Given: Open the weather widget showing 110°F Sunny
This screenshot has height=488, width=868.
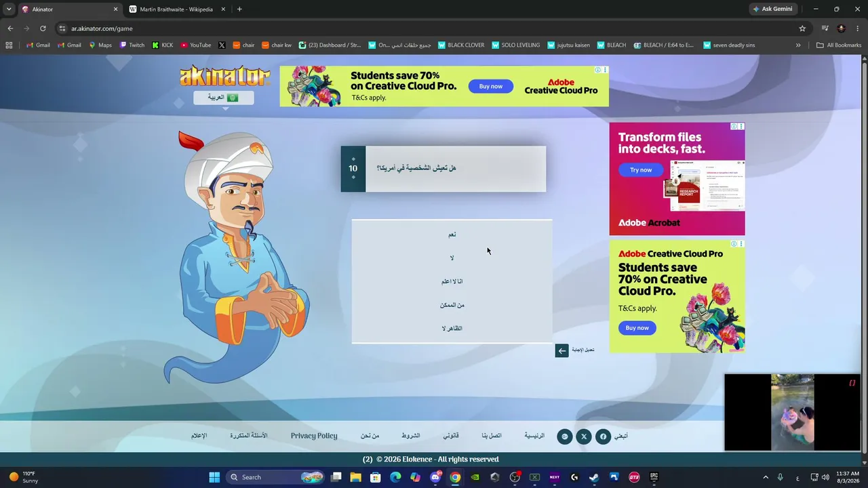Looking at the screenshot, I should coord(24,477).
